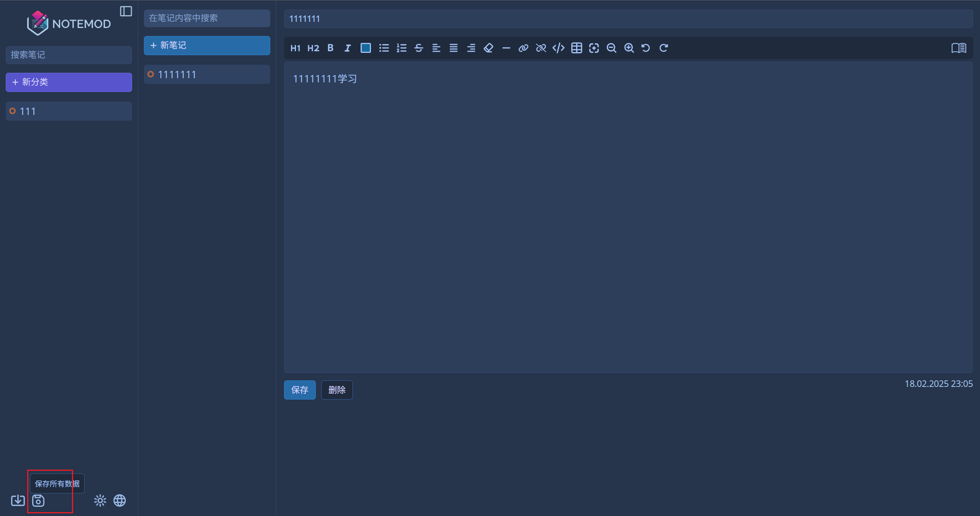Insert a code block
Viewport: 980px width, 516px height.
tap(559, 48)
